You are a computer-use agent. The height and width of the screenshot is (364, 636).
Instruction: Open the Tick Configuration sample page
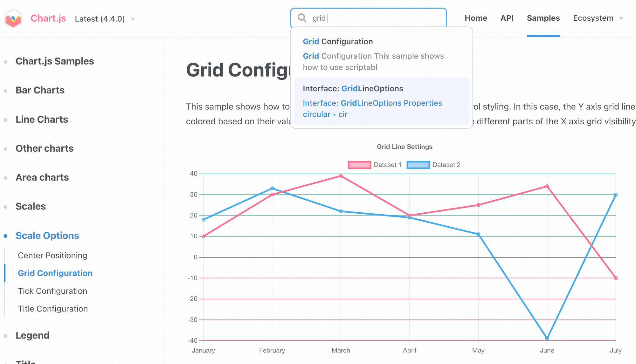(x=52, y=291)
